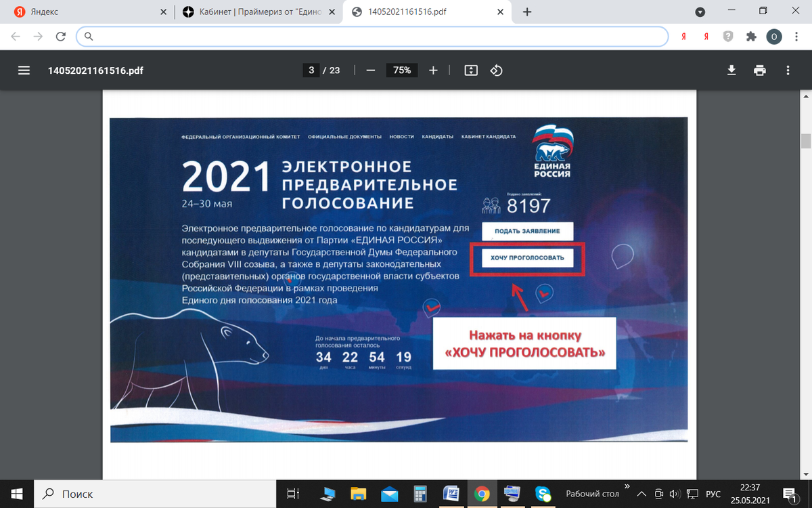Rotate the PDF page counterclockwise

tap(496, 70)
